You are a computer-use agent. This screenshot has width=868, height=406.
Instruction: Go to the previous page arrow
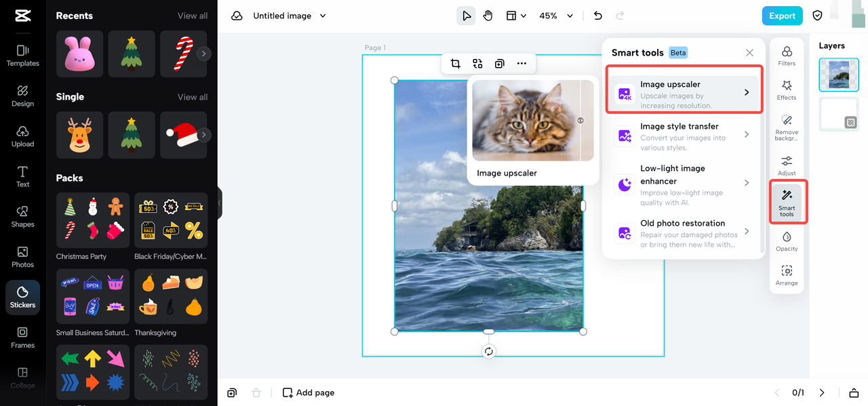point(778,392)
